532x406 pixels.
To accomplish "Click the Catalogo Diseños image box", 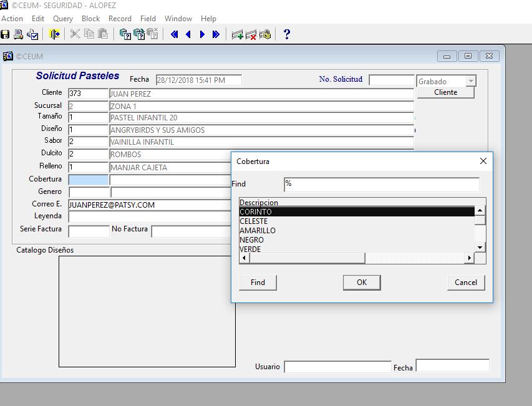I will coord(147,311).
